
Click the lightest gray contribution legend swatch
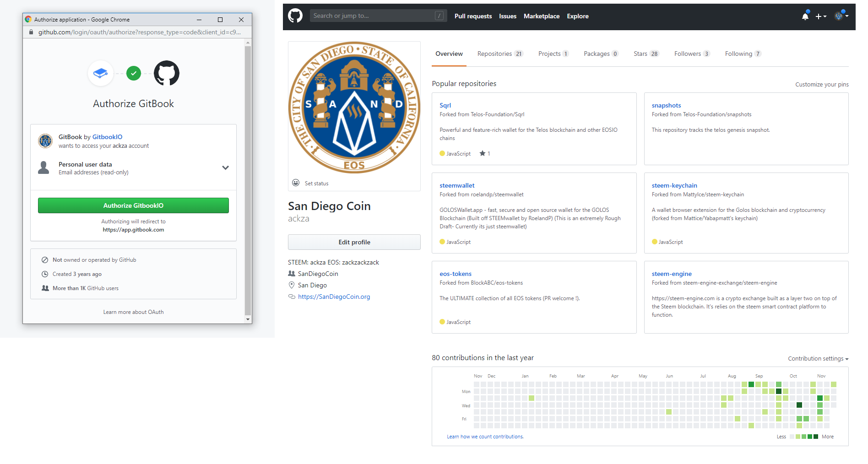click(792, 437)
